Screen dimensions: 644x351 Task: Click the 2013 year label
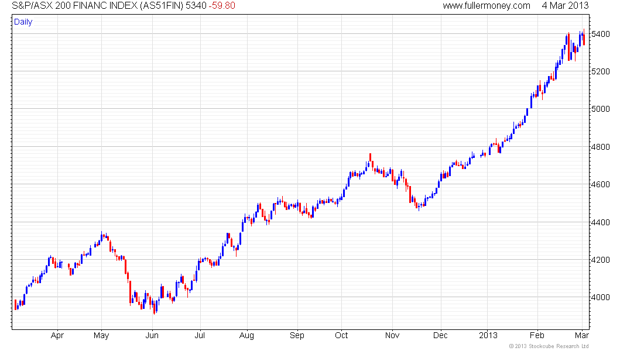pyautogui.click(x=488, y=335)
